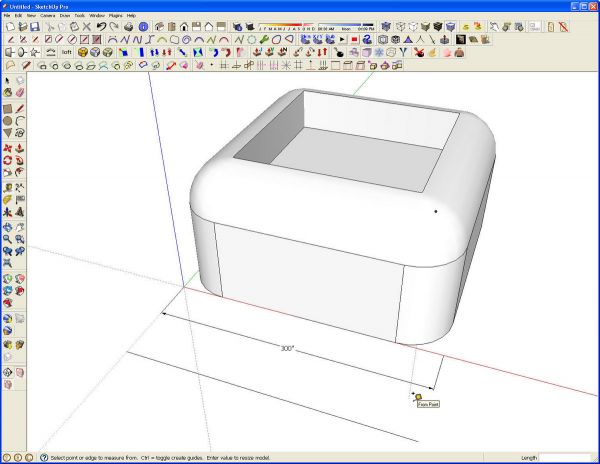This screenshot has height=464, width=600.
Task: Open the Plugins menu
Action: pos(116,16)
